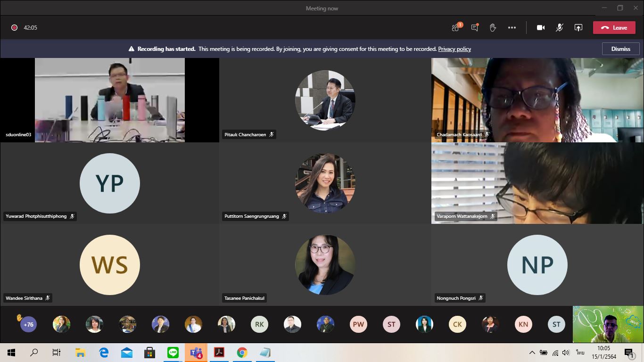Click the YP avatar of Yuwarad
This screenshot has height=362, width=644.
click(x=109, y=183)
